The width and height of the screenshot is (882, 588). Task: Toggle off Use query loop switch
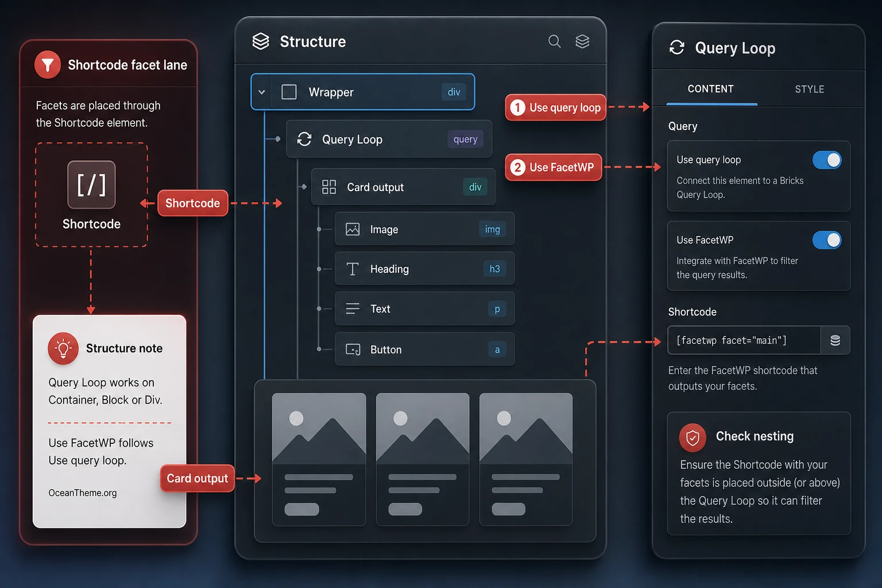pyautogui.click(x=827, y=160)
